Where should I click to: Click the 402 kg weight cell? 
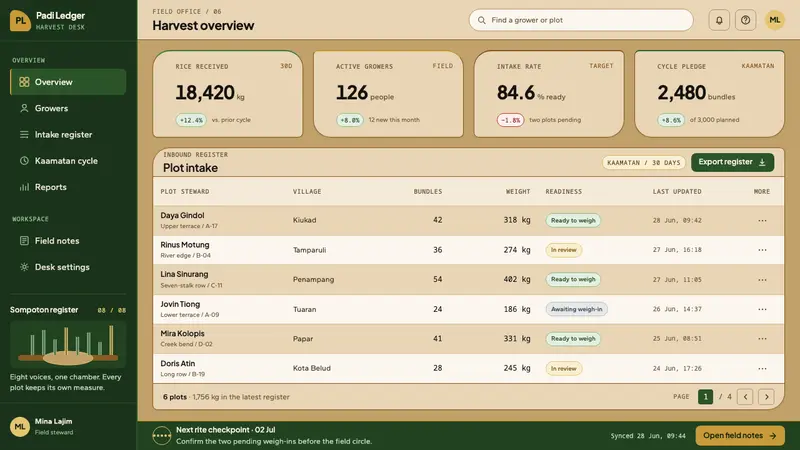point(517,280)
